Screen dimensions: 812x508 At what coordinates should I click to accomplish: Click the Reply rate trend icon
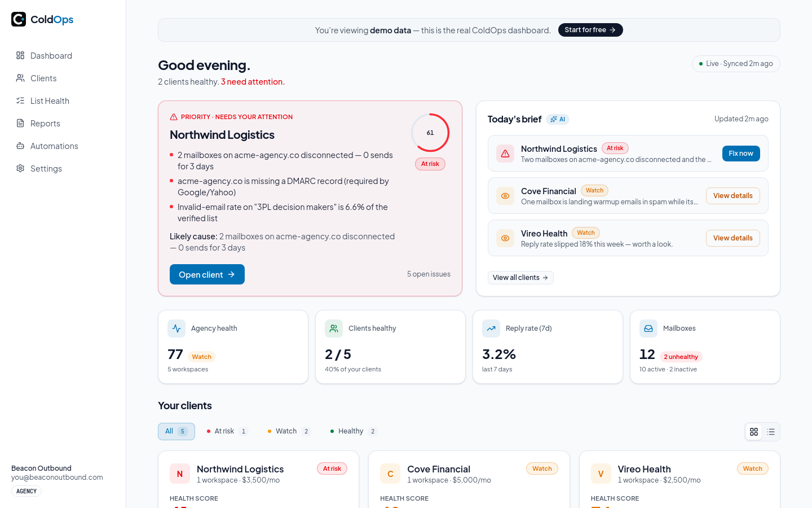(491, 329)
